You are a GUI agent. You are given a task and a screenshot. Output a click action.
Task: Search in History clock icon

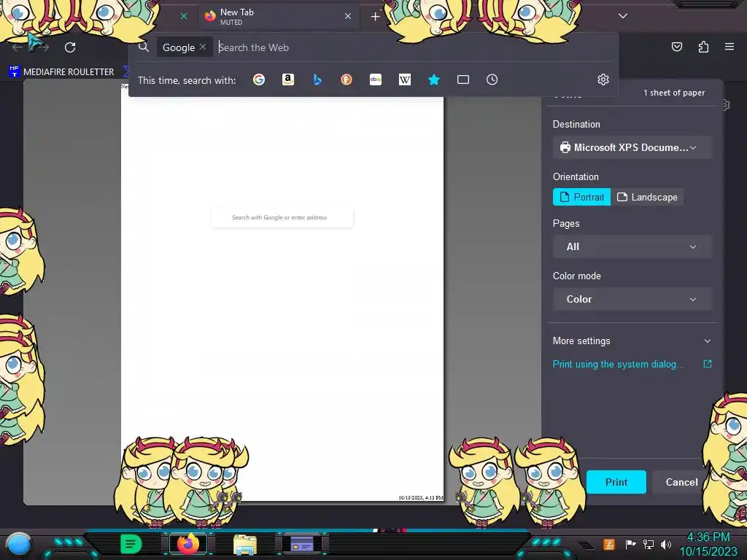(492, 79)
